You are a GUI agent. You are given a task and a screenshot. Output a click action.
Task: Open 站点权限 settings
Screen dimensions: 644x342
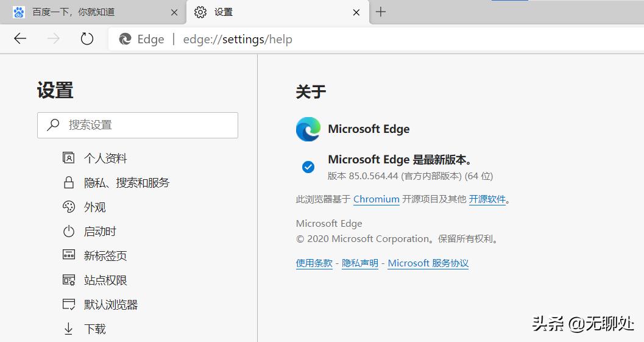[x=105, y=280]
